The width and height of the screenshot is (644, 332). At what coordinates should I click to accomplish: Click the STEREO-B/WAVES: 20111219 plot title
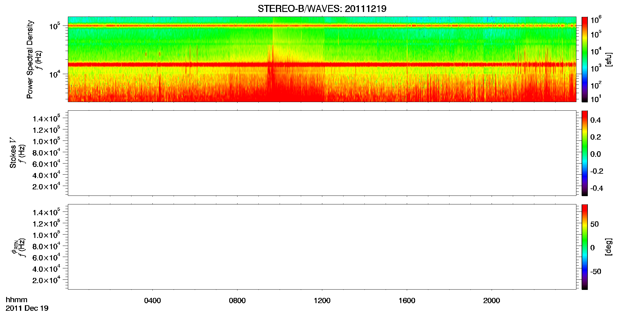322,9
